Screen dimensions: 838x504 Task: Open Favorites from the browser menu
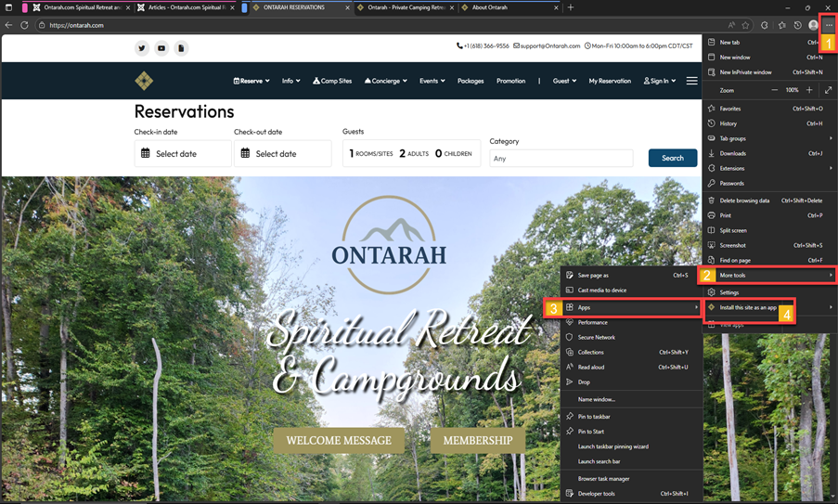(x=769, y=109)
